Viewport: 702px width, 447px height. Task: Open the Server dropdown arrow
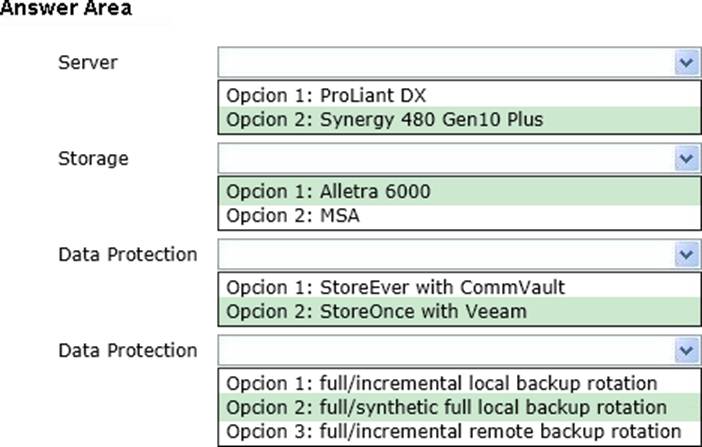685,63
